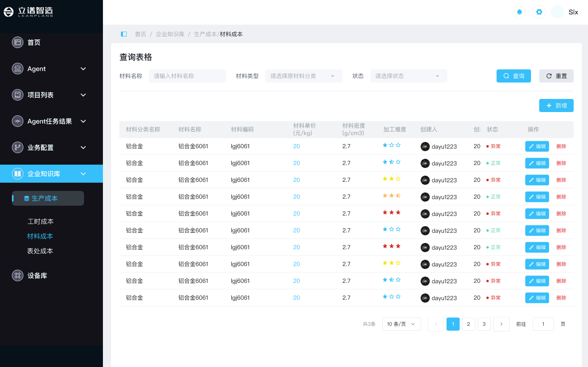The image size is (588, 367).
Task: Open the 10 条/页 page size dropdown
Action: (x=401, y=324)
